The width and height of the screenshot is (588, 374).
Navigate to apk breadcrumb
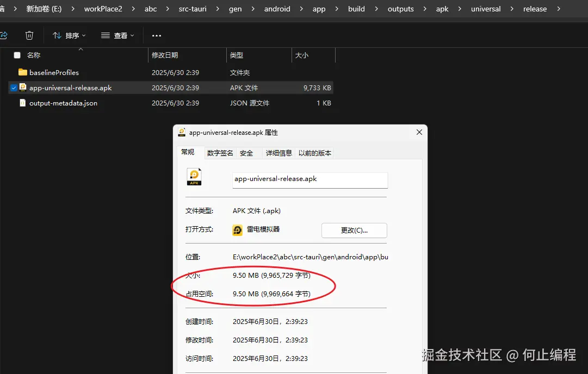[442, 9]
